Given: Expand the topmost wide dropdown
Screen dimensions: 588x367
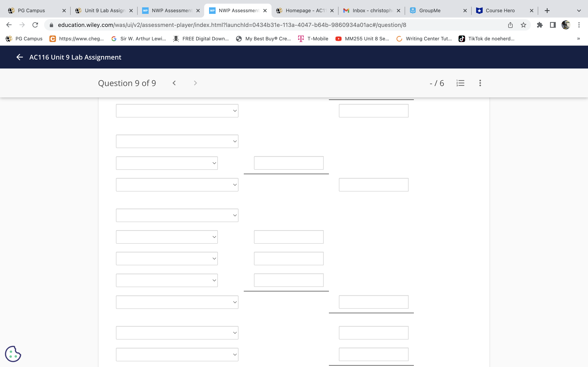Looking at the screenshot, I should pos(177,111).
